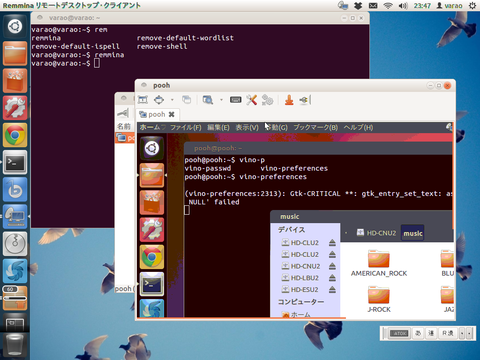Open disc drive icon in launcher
Viewport: 480px width, 360px height.
[x=15, y=244]
